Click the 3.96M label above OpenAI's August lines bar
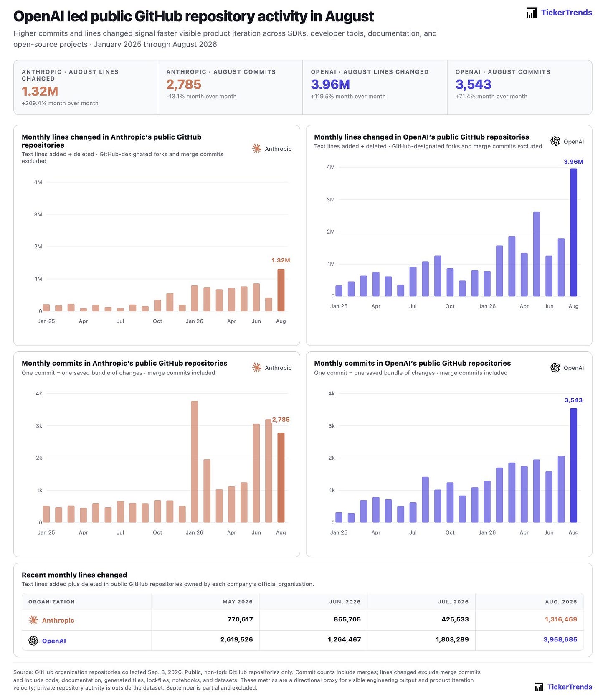608x700 pixels. click(x=573, y=162)
